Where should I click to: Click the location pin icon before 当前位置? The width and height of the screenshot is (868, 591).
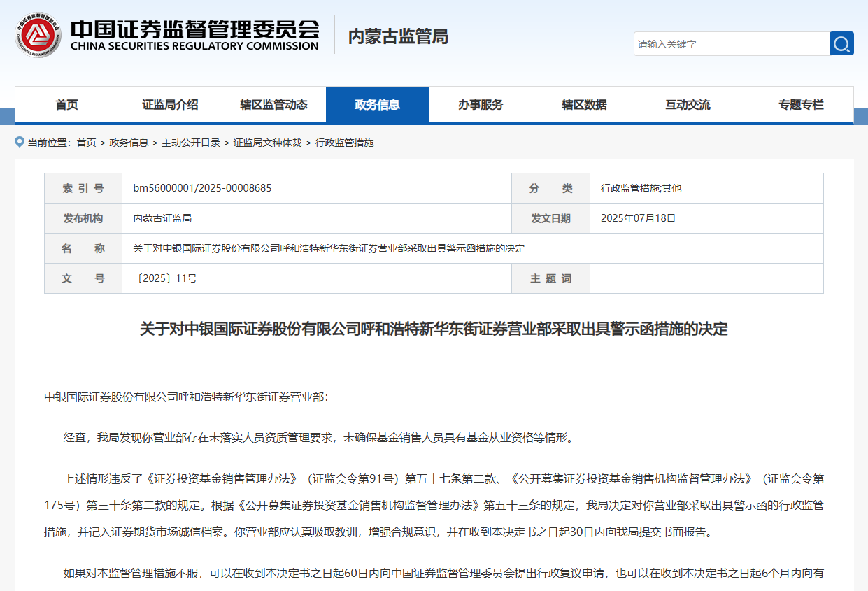(x=20, y=142)
